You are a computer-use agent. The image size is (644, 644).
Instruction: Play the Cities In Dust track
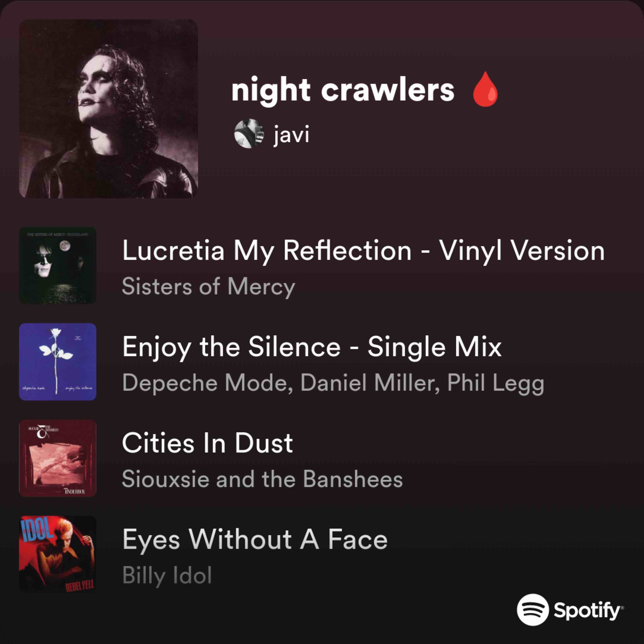(208, 443)
